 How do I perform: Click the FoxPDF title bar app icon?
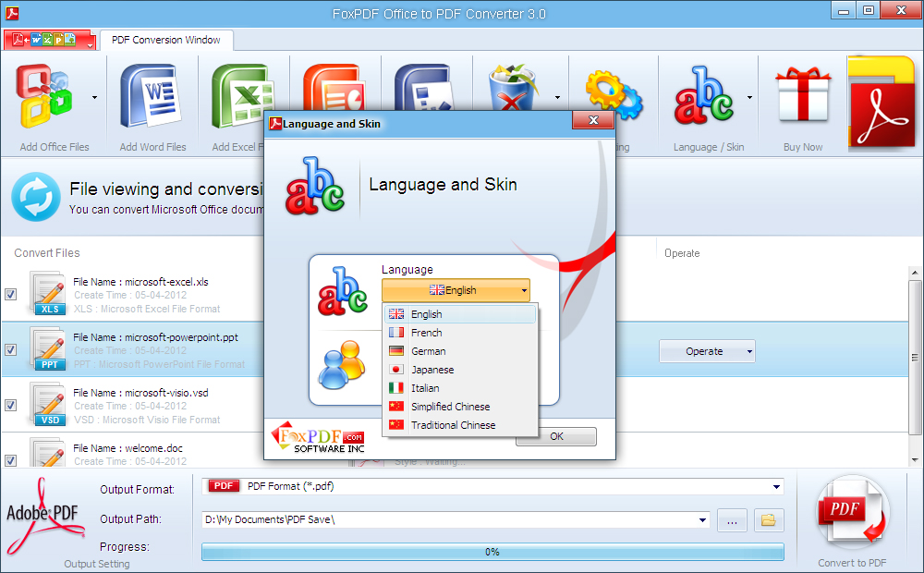click(x=12, y=12)
